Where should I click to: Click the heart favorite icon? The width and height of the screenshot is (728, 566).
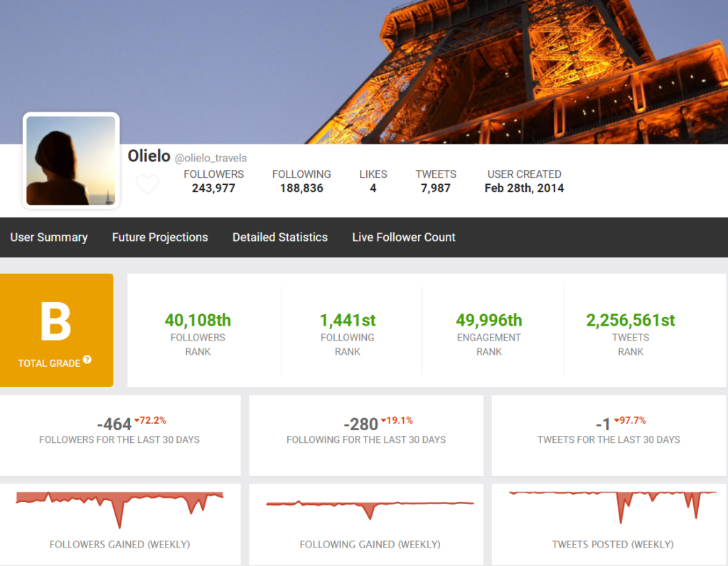[x=147, y=185]
